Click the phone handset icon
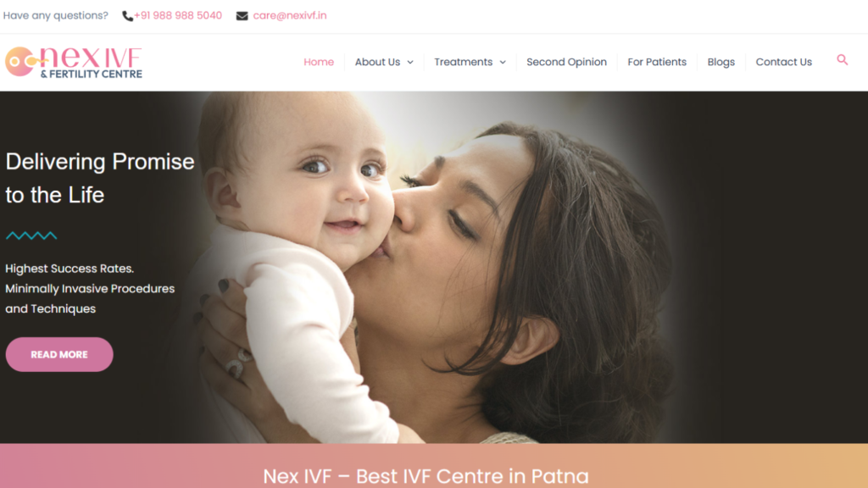868x488 pixels. pos(127,16)
